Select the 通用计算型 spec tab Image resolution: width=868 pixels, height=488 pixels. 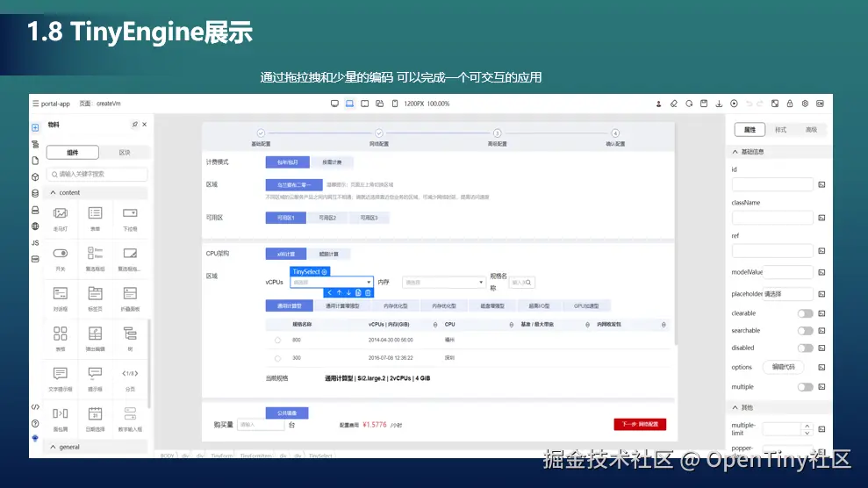(x=289, y=306)
